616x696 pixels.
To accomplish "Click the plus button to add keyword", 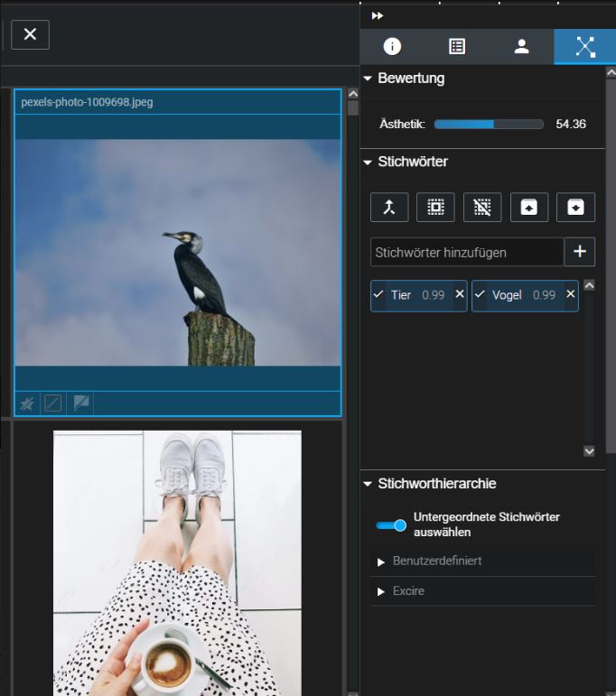I will point(580,253).
